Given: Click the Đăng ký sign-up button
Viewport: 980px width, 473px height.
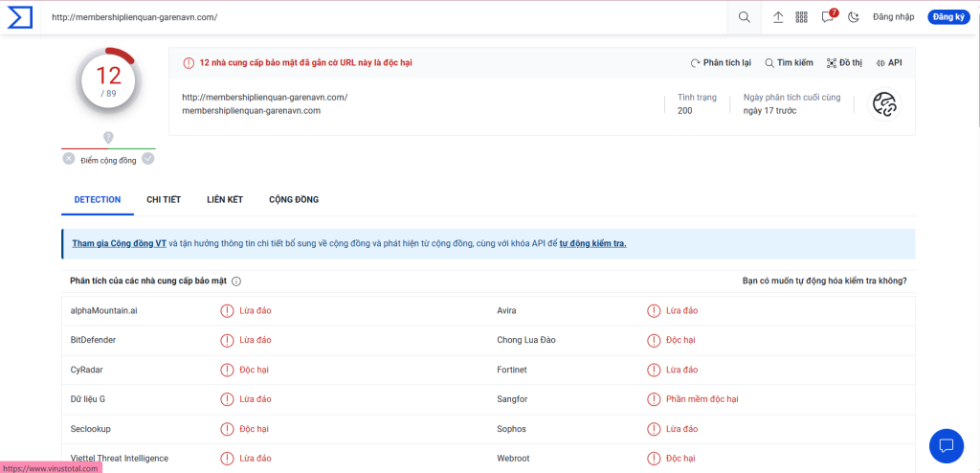Looking at the screenshot, I should click(948, 17).
